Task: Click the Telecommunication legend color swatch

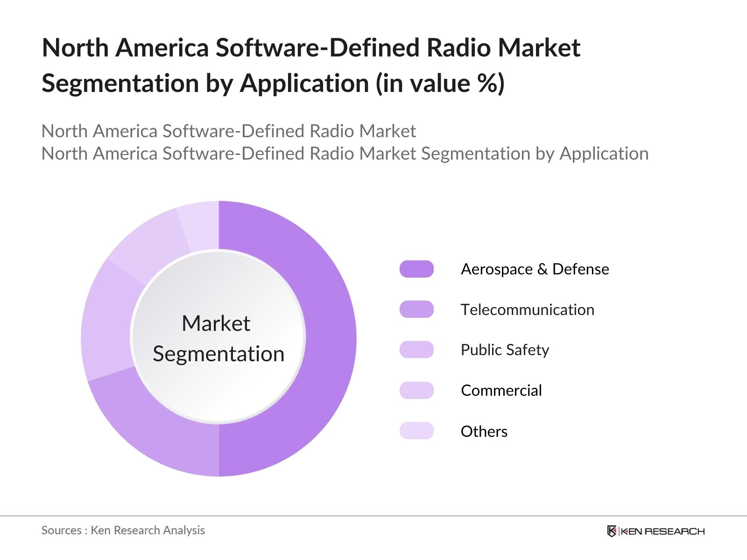Action: tap(416, 309)
